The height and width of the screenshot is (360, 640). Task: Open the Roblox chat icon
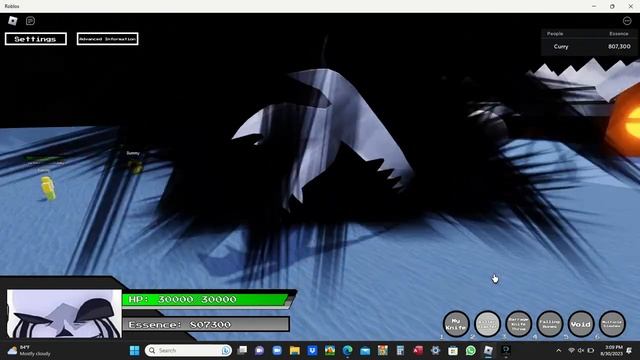tap(30, 20)
